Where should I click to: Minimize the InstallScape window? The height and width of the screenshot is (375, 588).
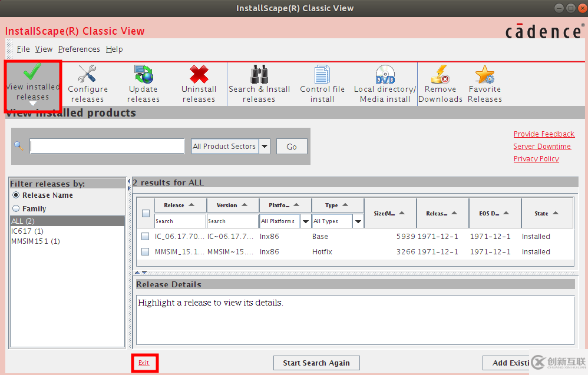(x=559, y=8)
